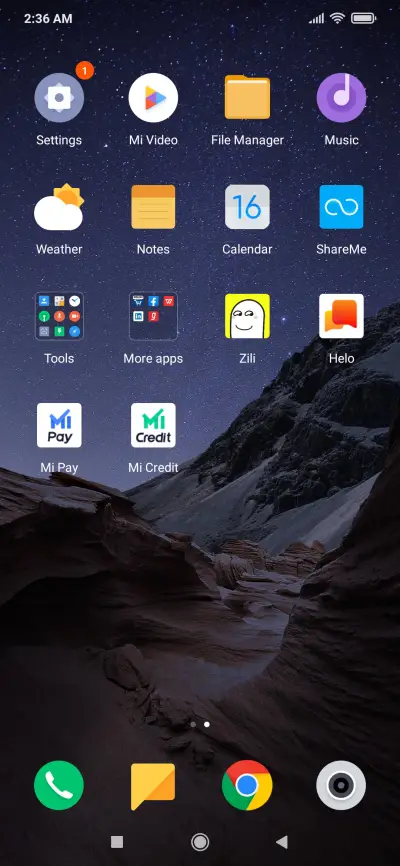400x866 pixels.
Task: Open the Helo app
Action: coord(341,316)
